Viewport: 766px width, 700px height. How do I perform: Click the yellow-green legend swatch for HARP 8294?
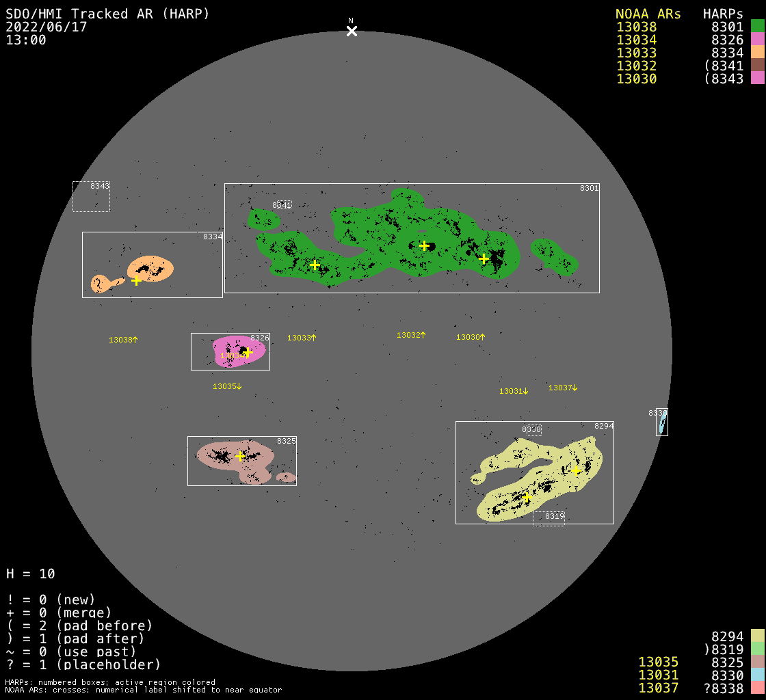757,636
